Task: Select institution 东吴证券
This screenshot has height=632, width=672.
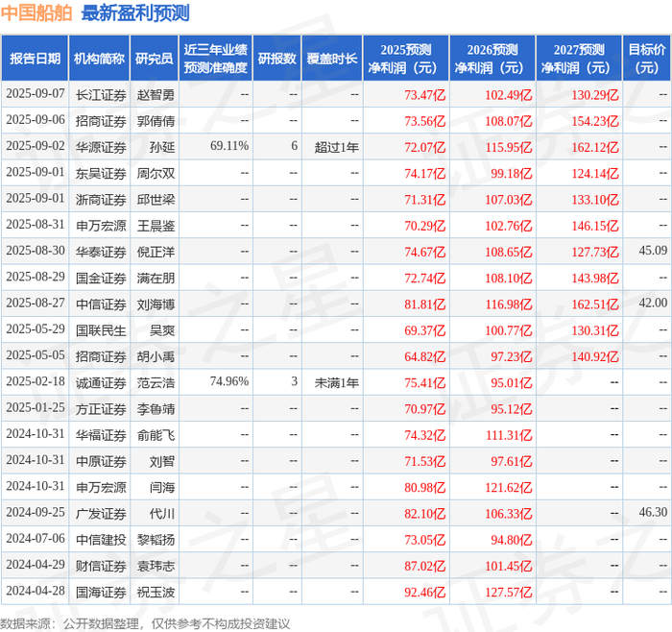Action: tap(101, 173)
